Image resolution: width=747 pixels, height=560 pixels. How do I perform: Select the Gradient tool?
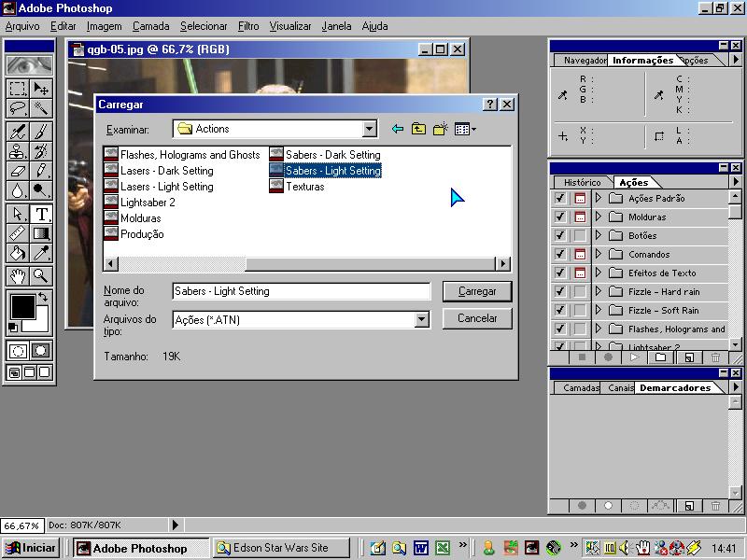(x=41, y=234)
